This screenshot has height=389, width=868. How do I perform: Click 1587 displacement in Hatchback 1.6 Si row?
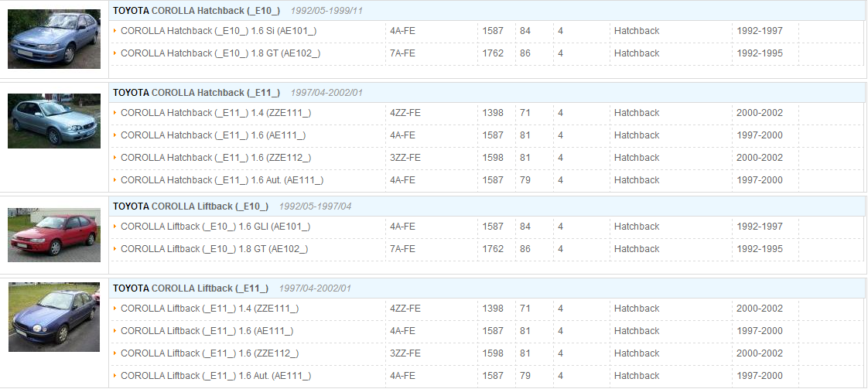pos(494,31)
